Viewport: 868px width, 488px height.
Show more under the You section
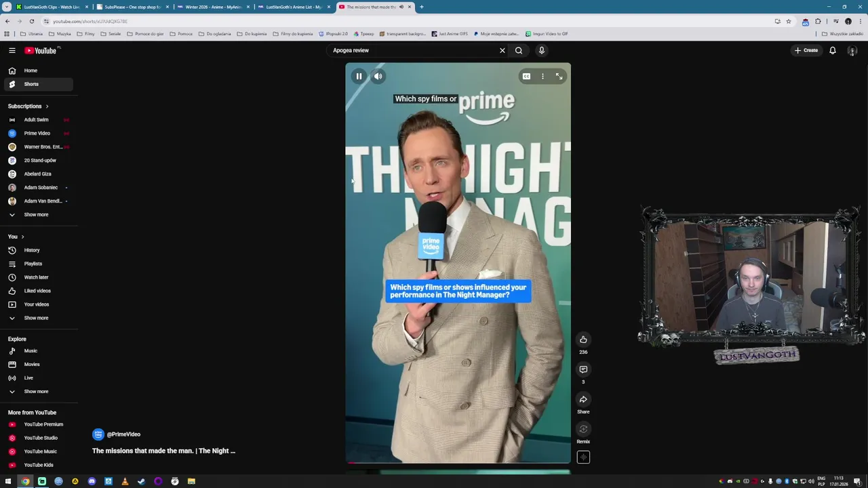click(39, 318)
